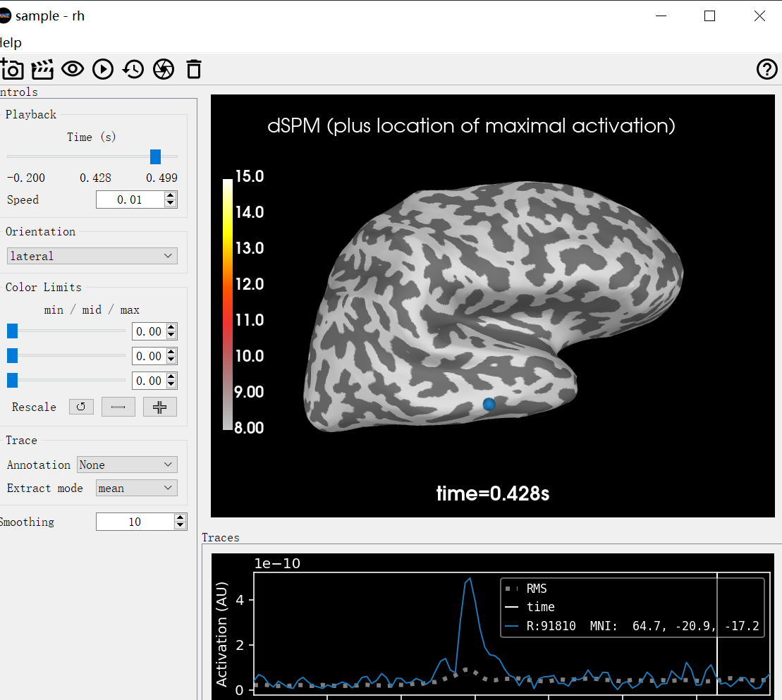
Task: Clear traces with the trash icon
Action: pyautogui.click(x=194, y=69)
